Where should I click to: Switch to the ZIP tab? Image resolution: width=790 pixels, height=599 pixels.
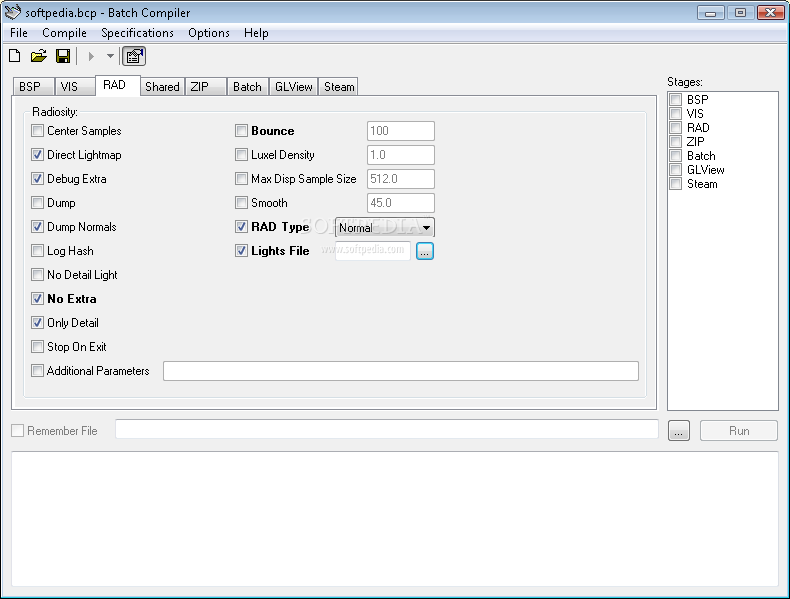[x=206, y=87]
